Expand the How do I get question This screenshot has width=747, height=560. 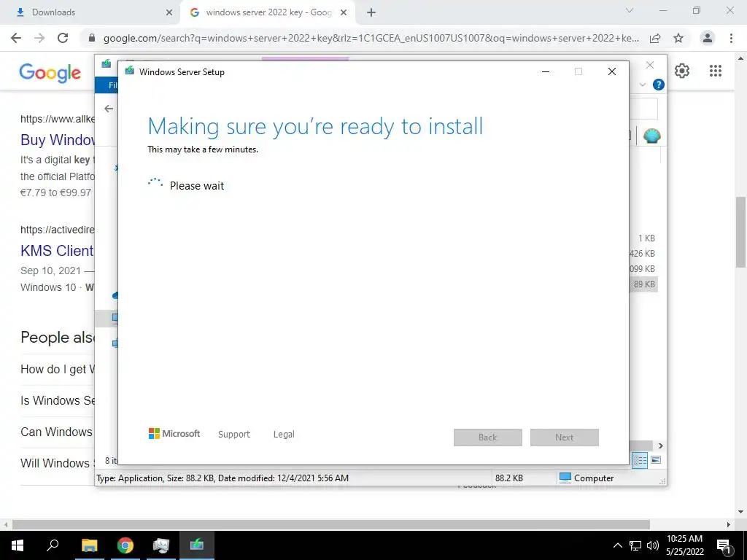click(x=57, y=369)
